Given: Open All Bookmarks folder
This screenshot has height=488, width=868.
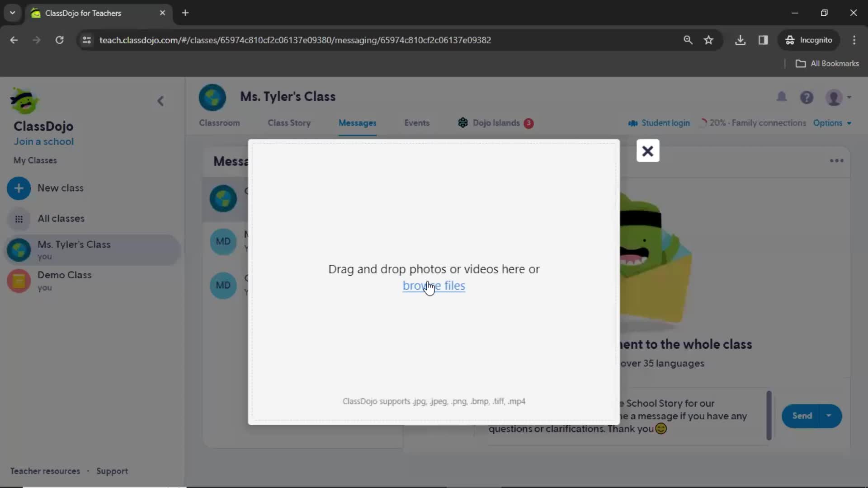Looking at the screenshot, I should [x=827, y=63].
